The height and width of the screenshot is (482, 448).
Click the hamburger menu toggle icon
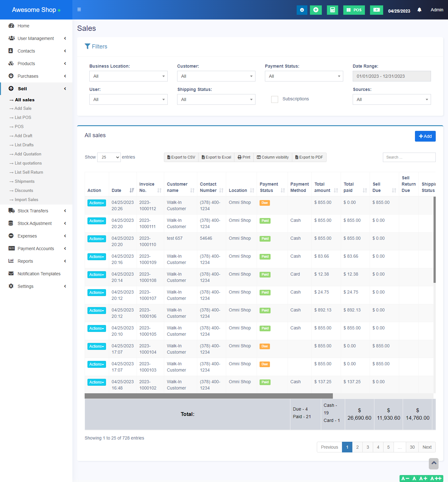point(79,9)
